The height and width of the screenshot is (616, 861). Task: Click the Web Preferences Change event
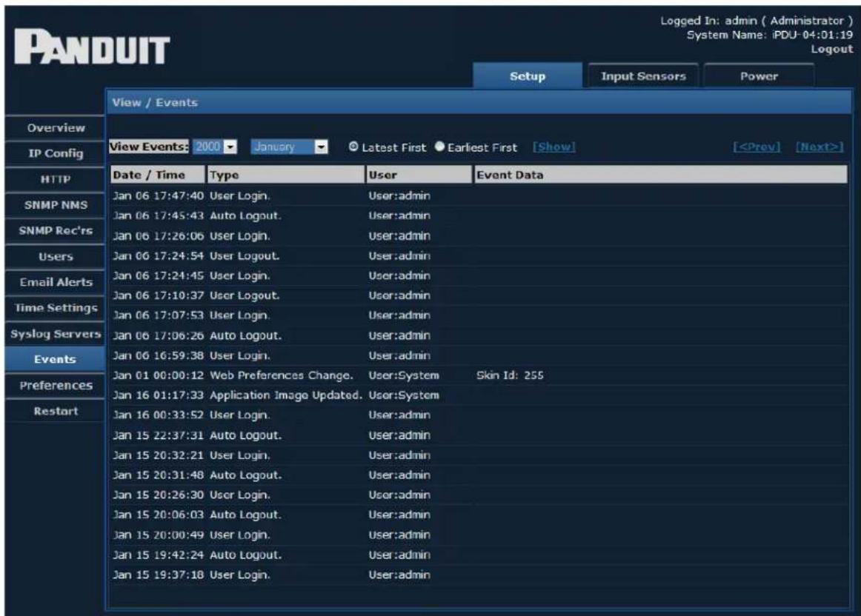tap(281, 375)
